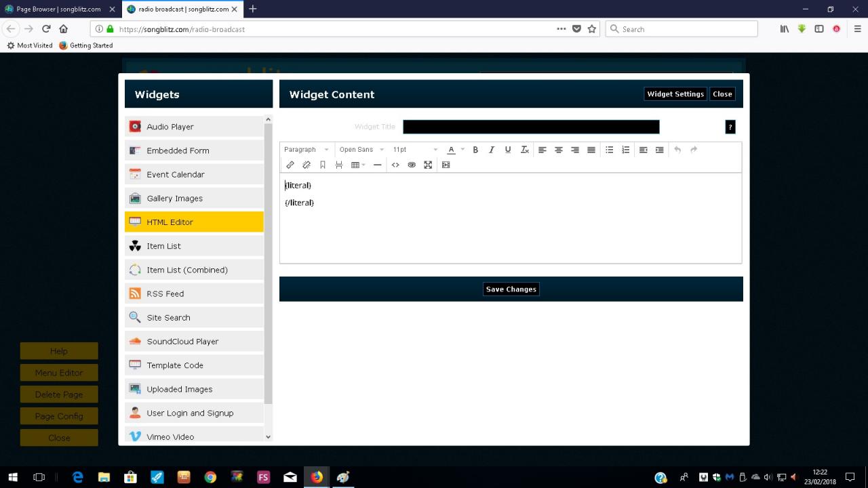This screenshot has width=868, height=488.
Task: Select the HTML Editor widget
Action: (194, 222)
